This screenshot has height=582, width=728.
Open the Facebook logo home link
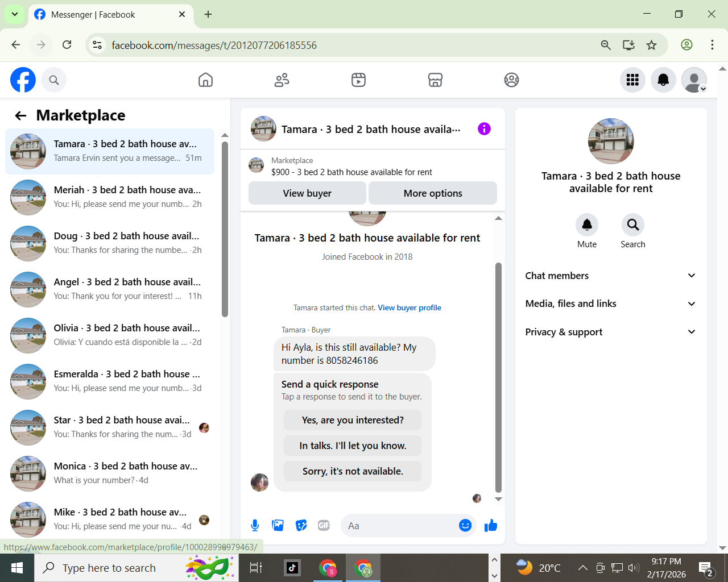[x=23, y=80]
